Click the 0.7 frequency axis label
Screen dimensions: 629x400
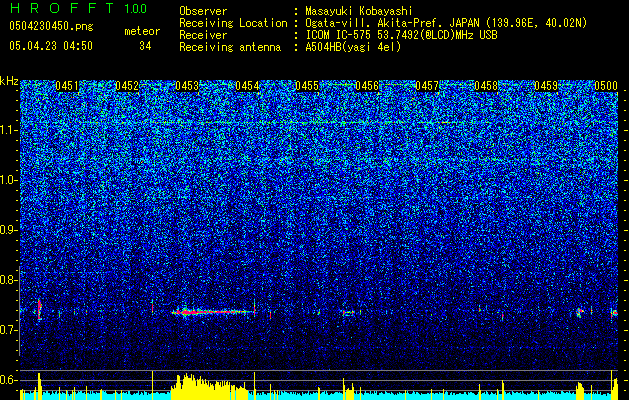pyautogui.click(x=8, y=330)
